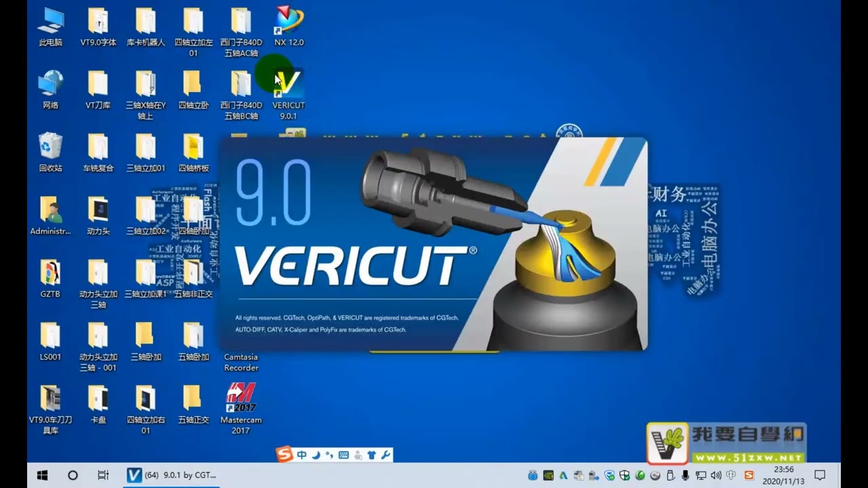This screenshot has height=488, width=868.
Task: Open the volume control in tray
Action: (x=715, y=475)
